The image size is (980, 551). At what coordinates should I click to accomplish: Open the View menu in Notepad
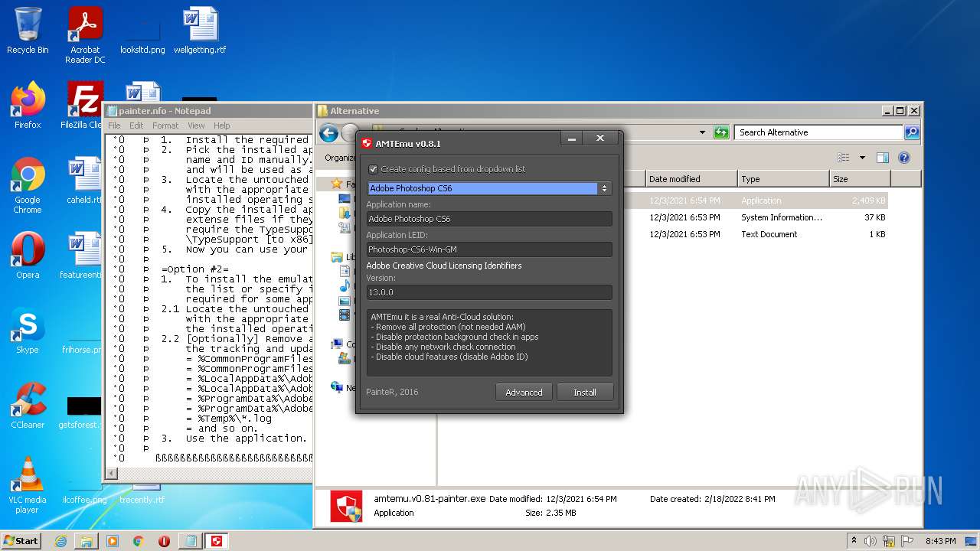[x=196, y=126]
